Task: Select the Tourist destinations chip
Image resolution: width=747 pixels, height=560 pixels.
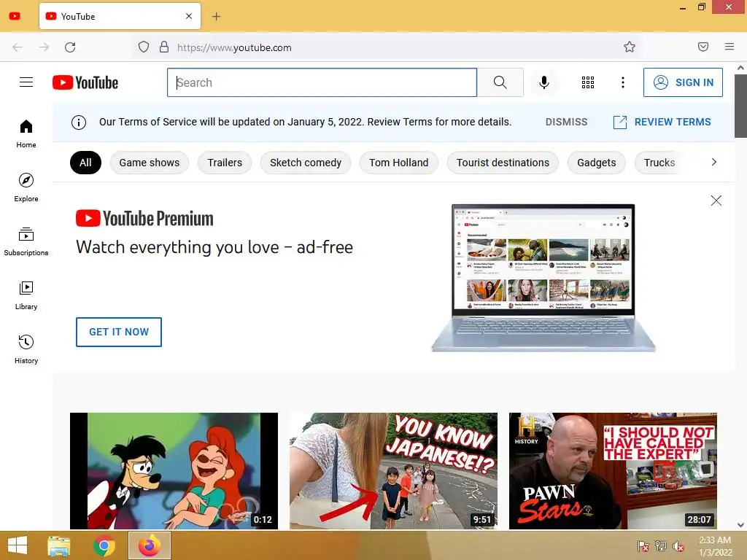Action: coord(503,163)
